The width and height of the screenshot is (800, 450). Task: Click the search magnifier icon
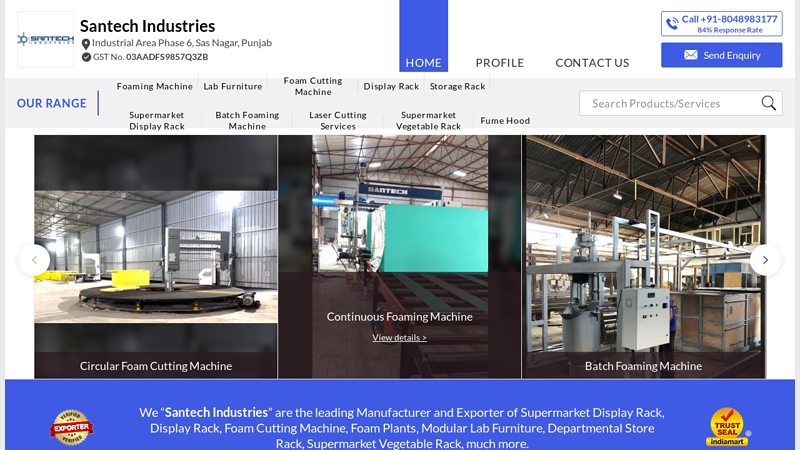click(768, 103)
